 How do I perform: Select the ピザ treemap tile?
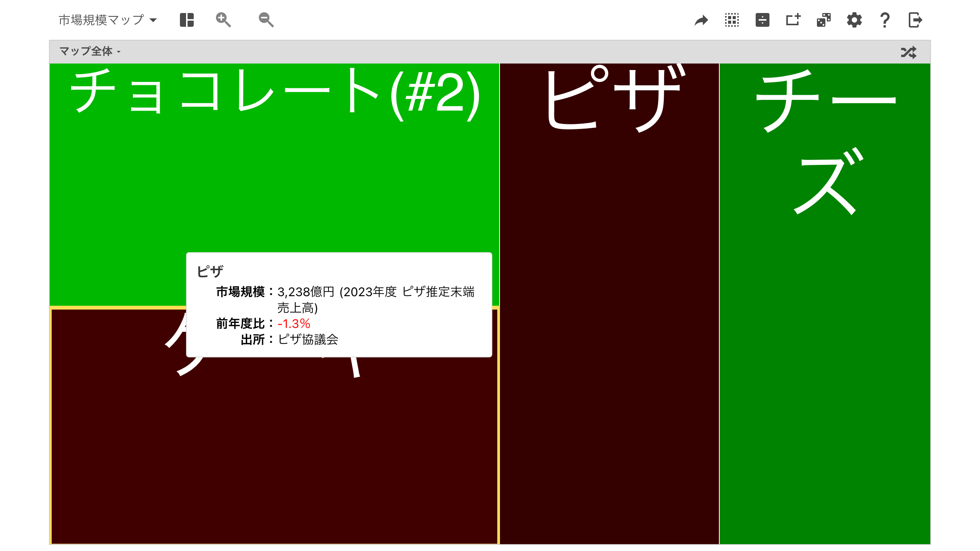[x=609, y=303]
